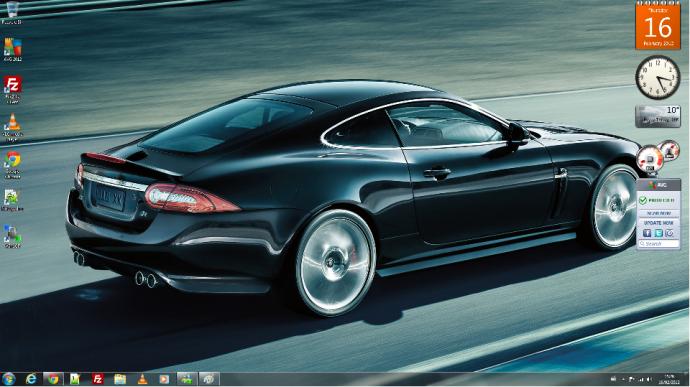Open the Windows Start menu orb
The width and height of the screenshot is (690, 387).
[x=8, y=379]
